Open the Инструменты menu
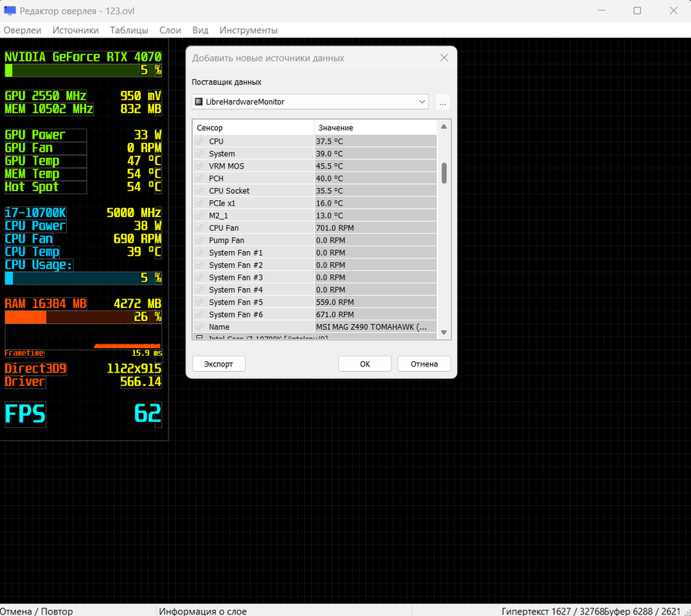 tap(249, 30)
